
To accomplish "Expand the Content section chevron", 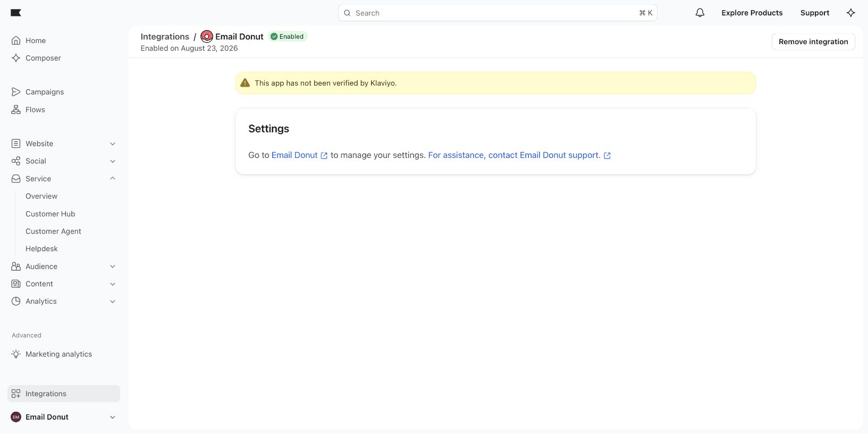I will pos(113,284).
